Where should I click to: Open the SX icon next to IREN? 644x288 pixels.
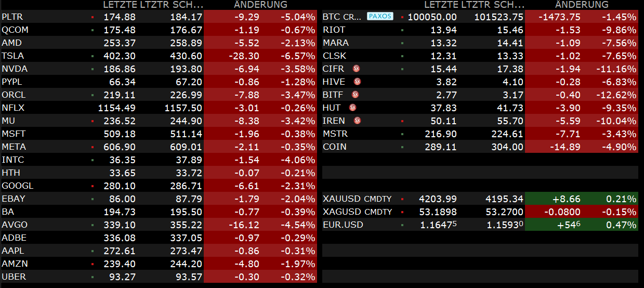point(357,121)
